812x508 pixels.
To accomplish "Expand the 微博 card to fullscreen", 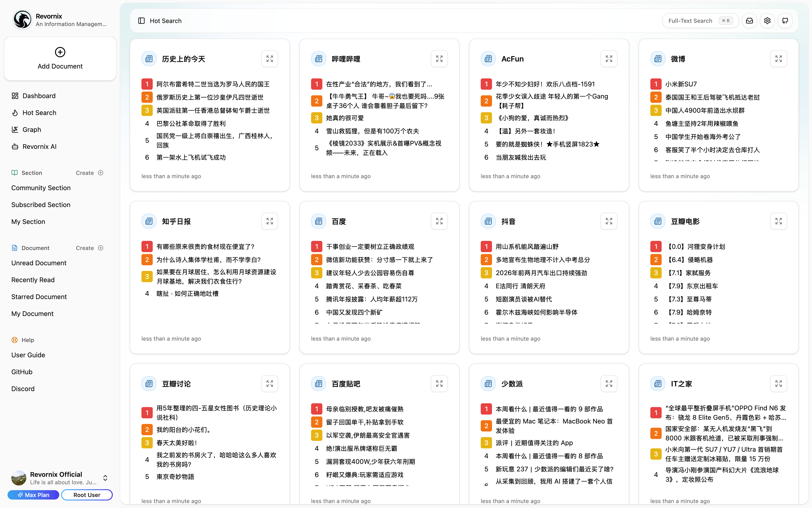I will (x=778, y=59).
